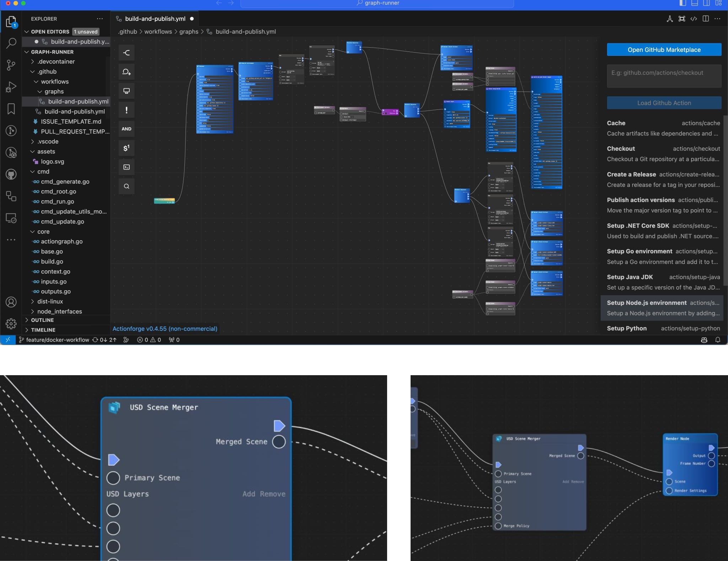Click the AND node tool in the graph toolbar

click(127, 129)
